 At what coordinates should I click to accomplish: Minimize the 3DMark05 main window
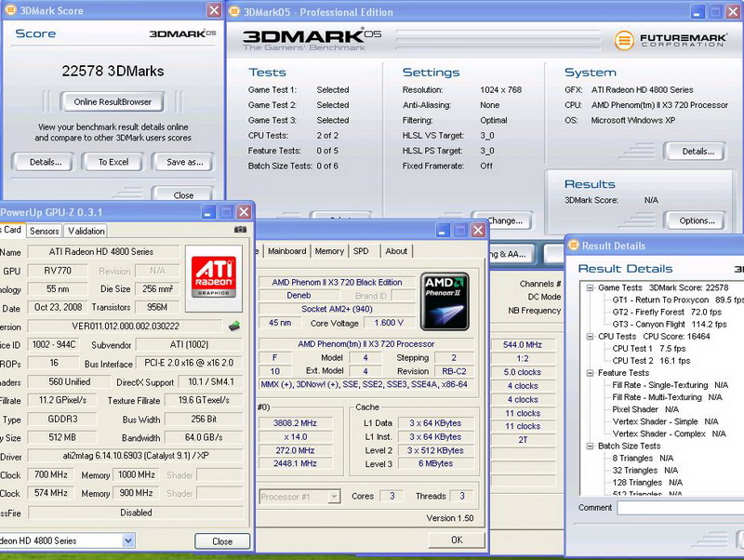pyautogui.click(x=697, y=12)
